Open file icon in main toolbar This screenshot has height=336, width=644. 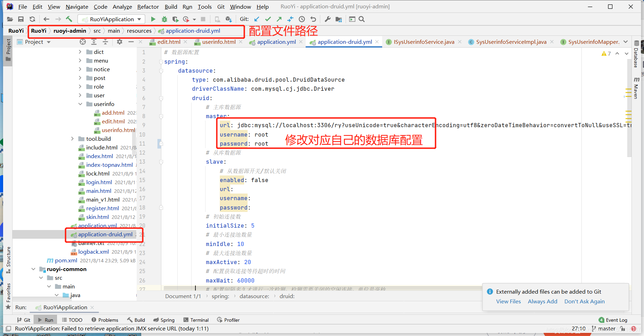[x=10, y=19]
